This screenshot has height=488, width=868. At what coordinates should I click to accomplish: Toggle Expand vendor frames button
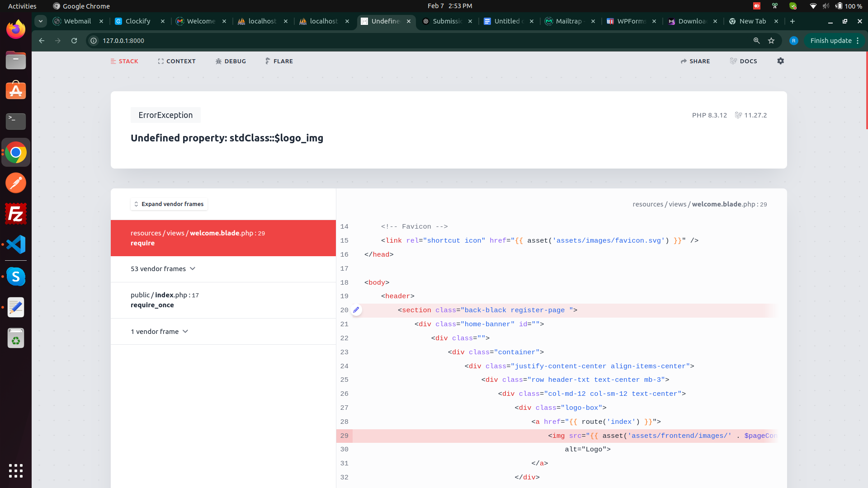[169, 204]
